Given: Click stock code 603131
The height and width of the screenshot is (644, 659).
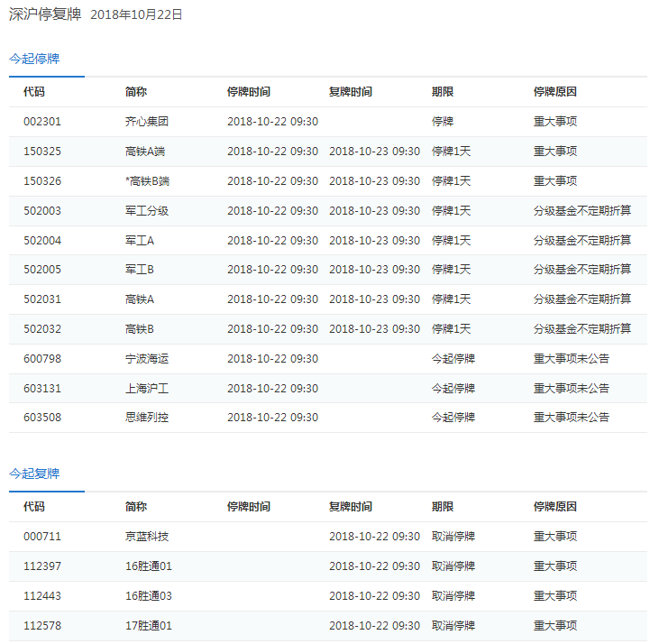Looking at the screenshot, I should [42, 389].
